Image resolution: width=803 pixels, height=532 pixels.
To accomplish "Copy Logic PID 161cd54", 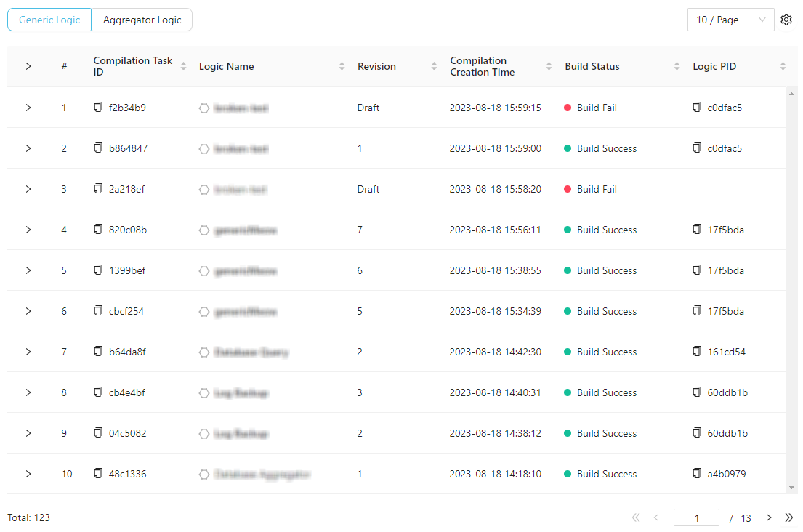I will pos(697,352).
